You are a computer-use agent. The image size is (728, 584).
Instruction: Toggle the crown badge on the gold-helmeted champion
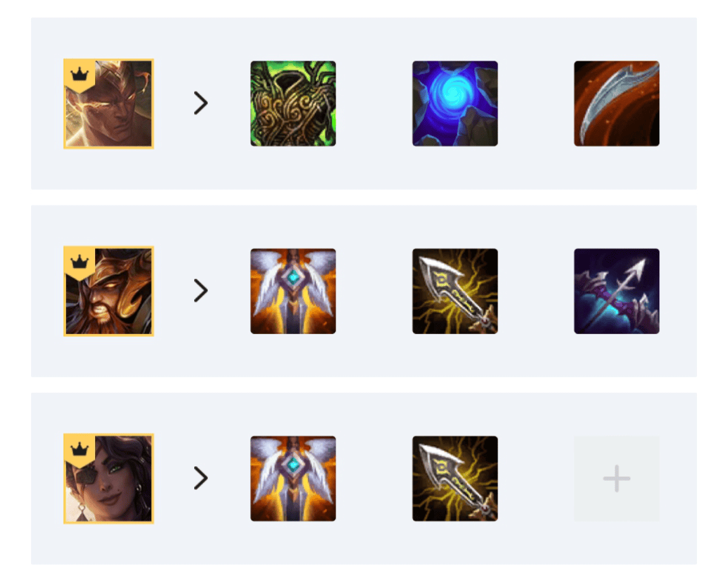pos(80,262)
